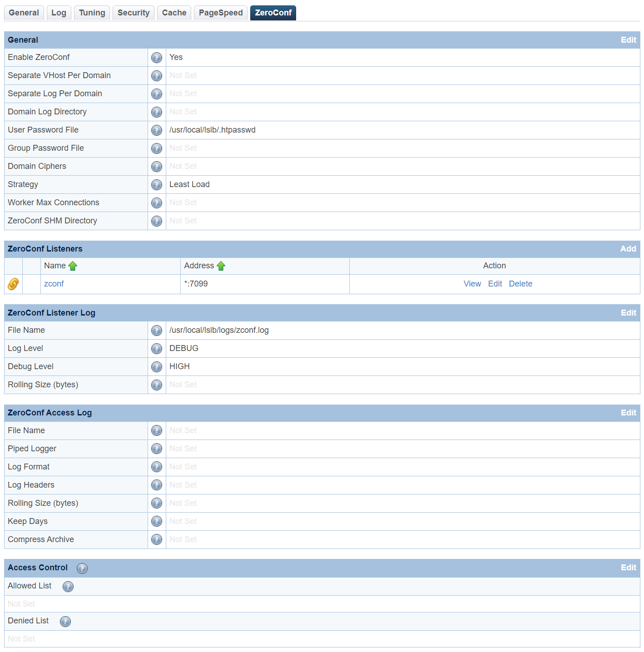Switch to the PageSpeed tab
Screen dimensions: 644x652
tap(220, 13)
